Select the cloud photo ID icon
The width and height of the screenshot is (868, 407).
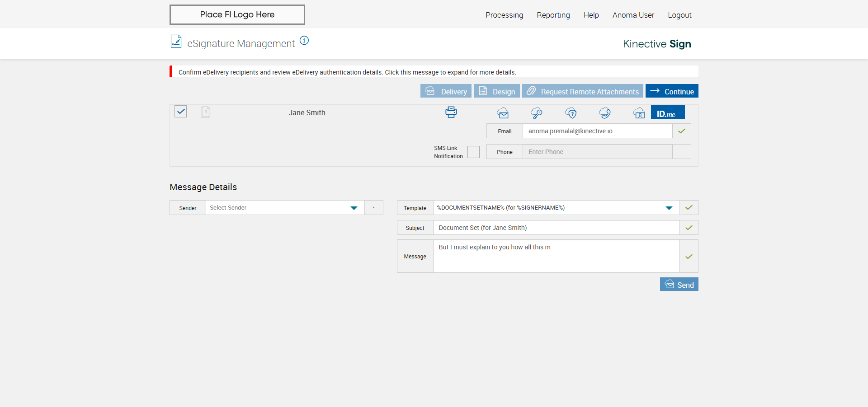(x=639, y=113)
